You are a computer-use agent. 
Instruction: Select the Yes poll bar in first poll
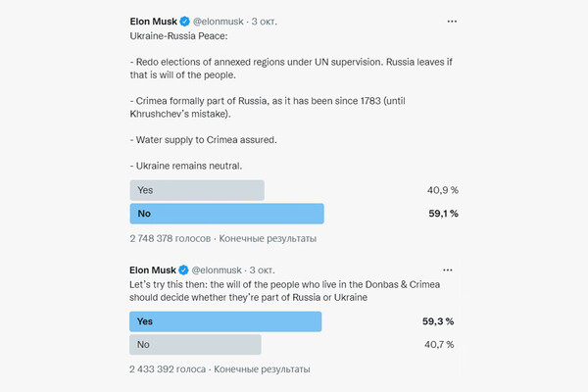[x=197, y=190]
